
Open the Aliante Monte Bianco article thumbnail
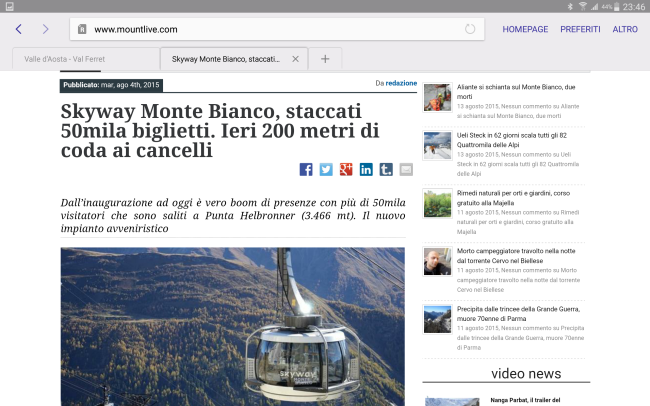(x=437, y=97)
